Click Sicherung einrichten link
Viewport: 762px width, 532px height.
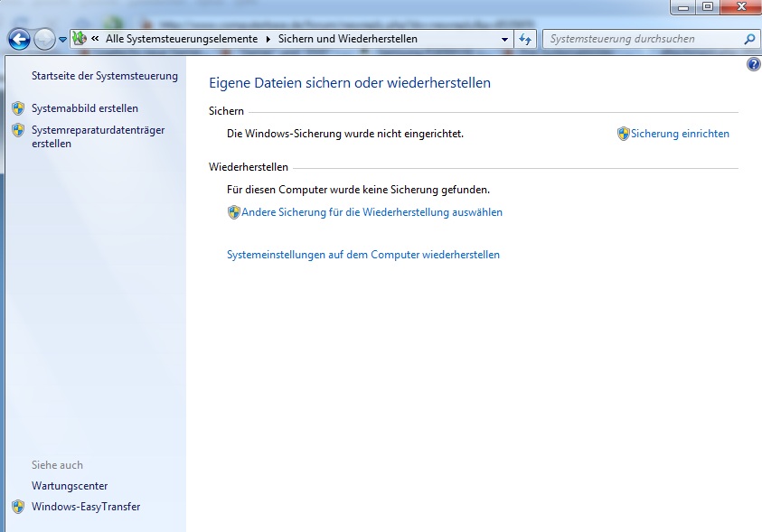pyautogui.click(x=680, y=134)
